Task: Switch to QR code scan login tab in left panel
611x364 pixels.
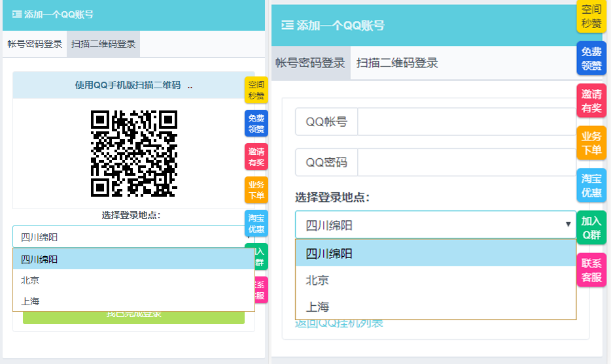Action: tap(103, 44)
